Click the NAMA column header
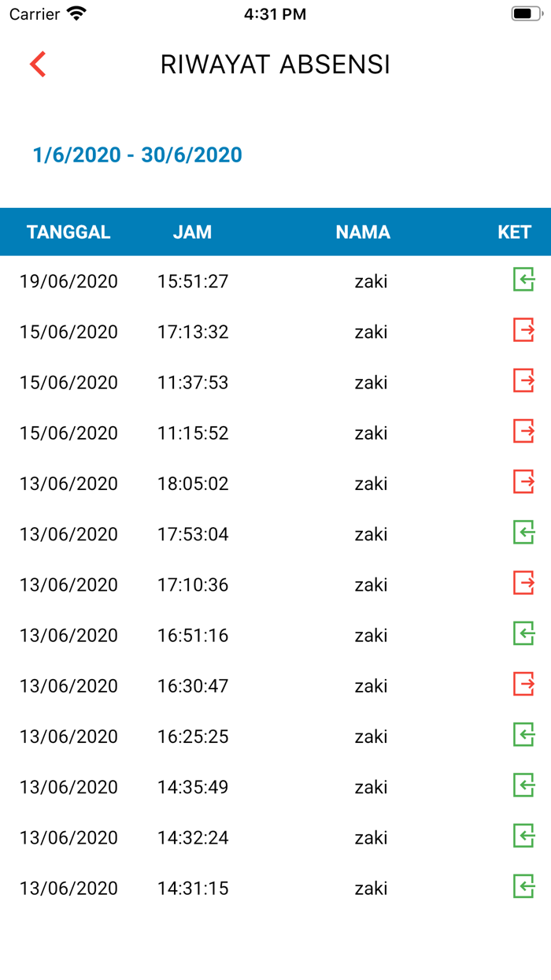 pyautogui.click(x=363, y=232)
